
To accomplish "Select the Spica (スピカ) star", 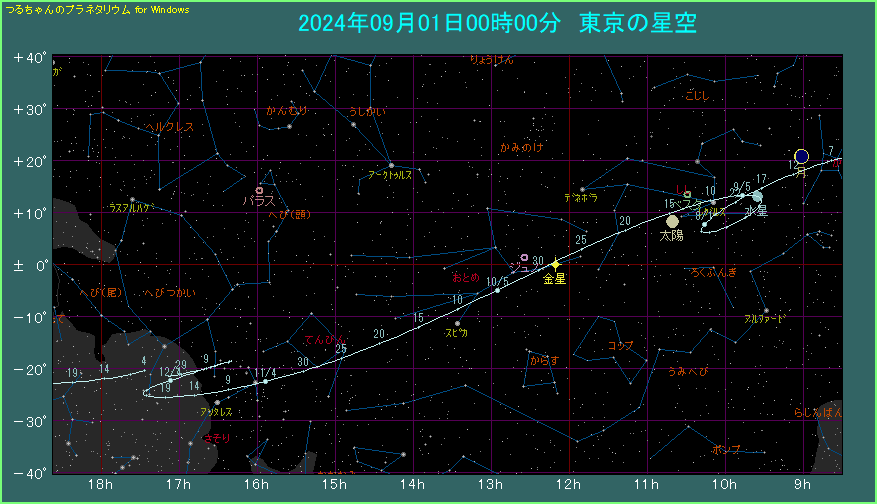I will point(457,323).
